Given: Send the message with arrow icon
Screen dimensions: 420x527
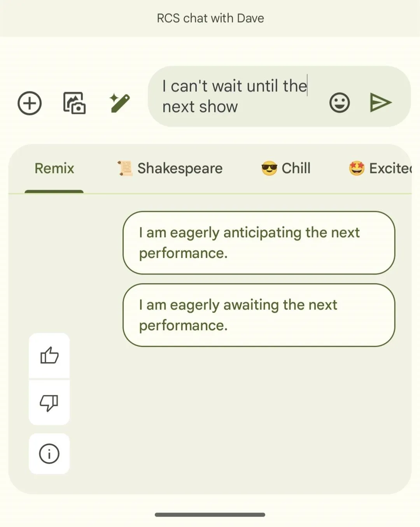Looking at the screenshot, I should click(x=380, y=103).
